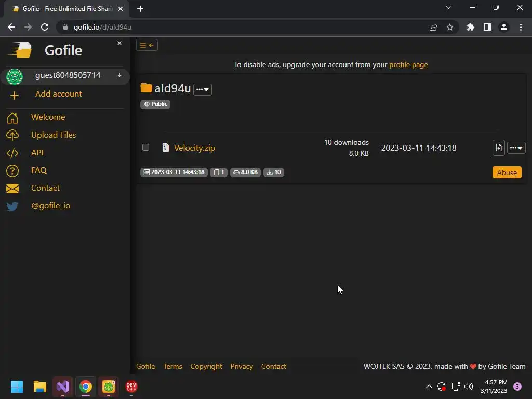Open Dev-C++ from the taskbar
Viewport: 532px width, 399px height.
point(131,387)
